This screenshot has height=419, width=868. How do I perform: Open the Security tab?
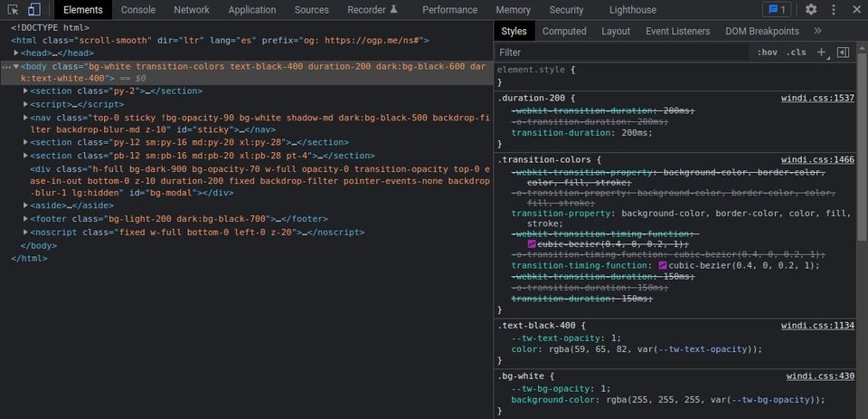point(566,10)
